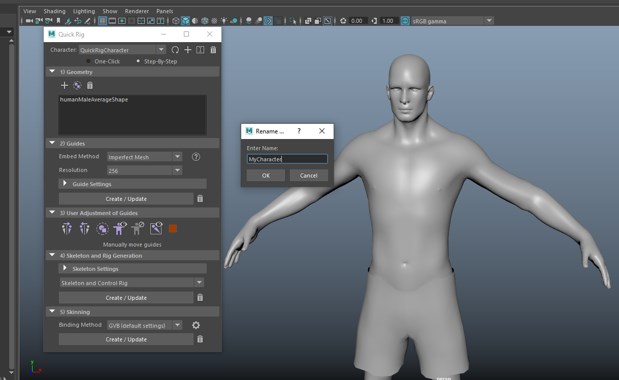Click the X-Ray display icon
619x380 pixels.
[x=308, y=21]
